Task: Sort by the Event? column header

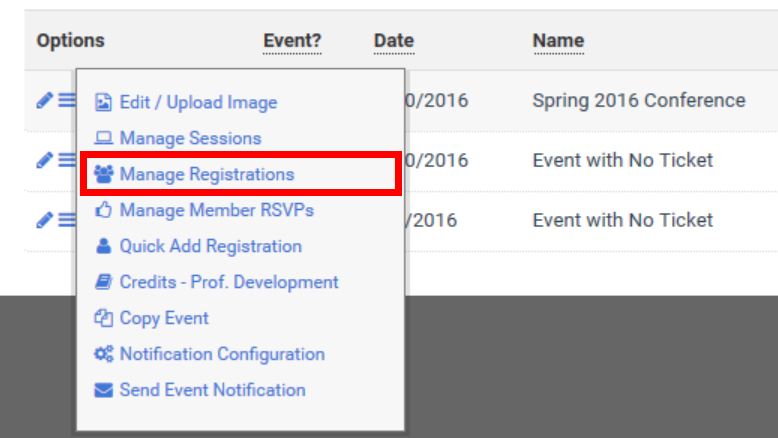Action: tap(292, 41)
